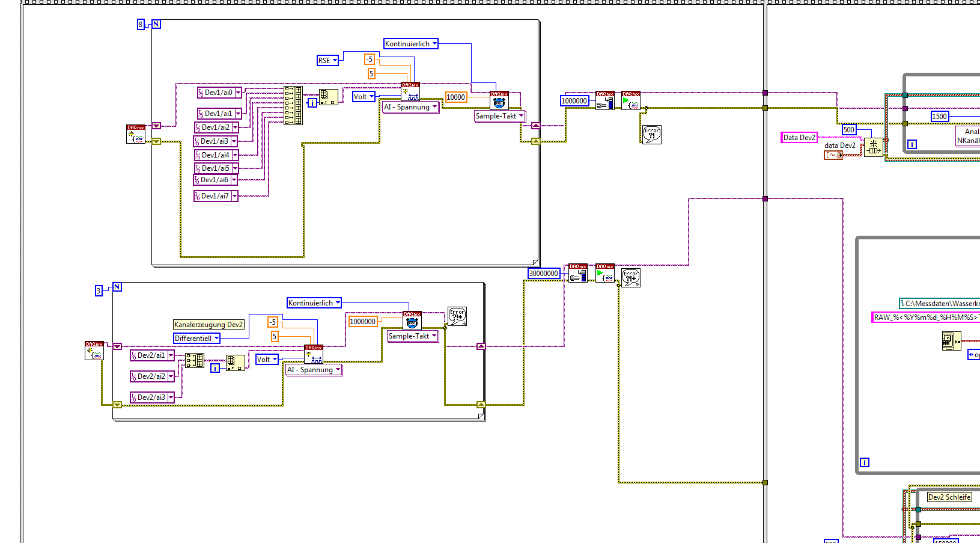Click the 500 numeric constant
The width and height of the screenshot is (980, 543).
pyautogui.click(x=849, y=130)
